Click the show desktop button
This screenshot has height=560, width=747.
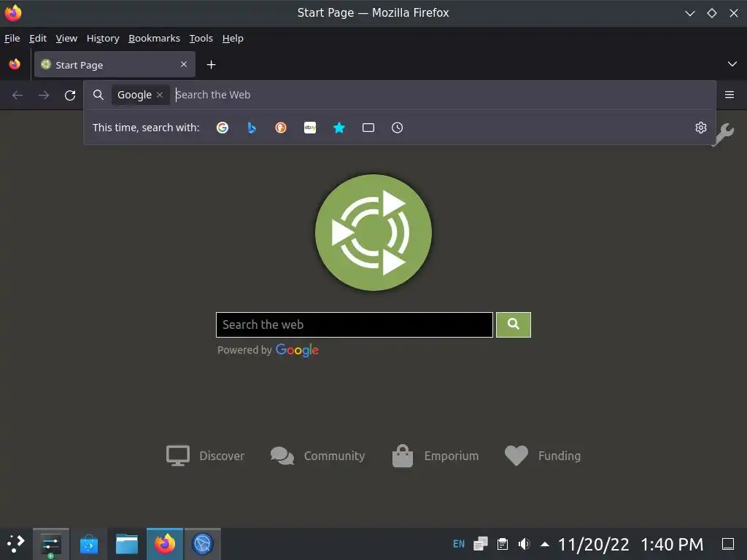[x=728, y=544]
